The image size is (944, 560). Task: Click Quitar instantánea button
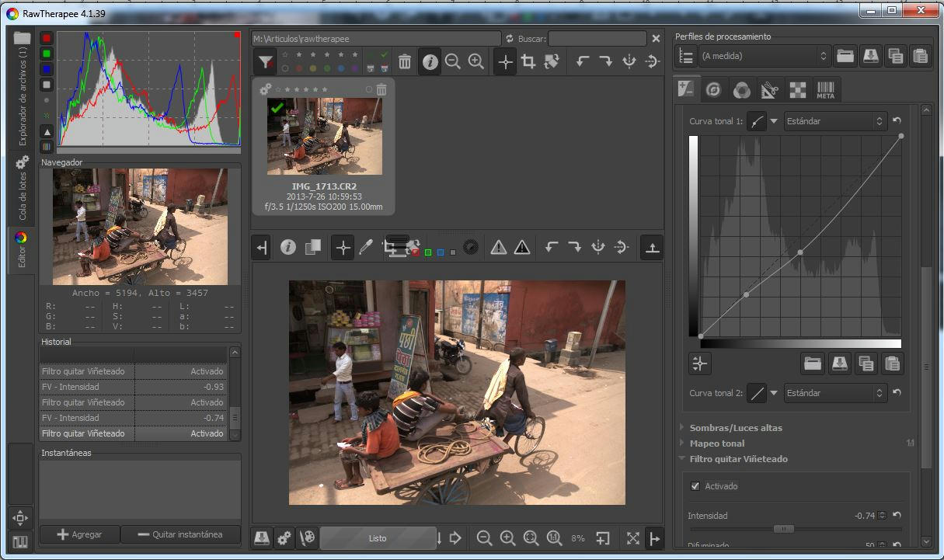click(182, 534)
